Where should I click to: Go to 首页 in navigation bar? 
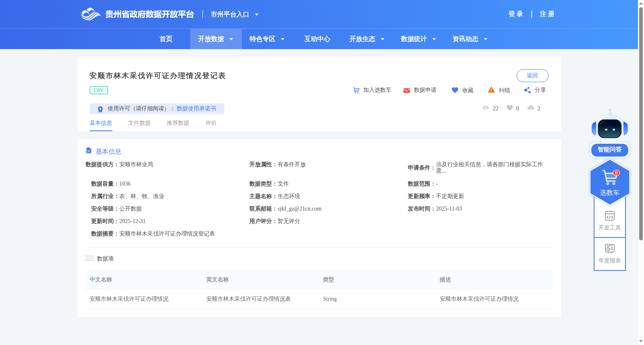click(166, 39)
